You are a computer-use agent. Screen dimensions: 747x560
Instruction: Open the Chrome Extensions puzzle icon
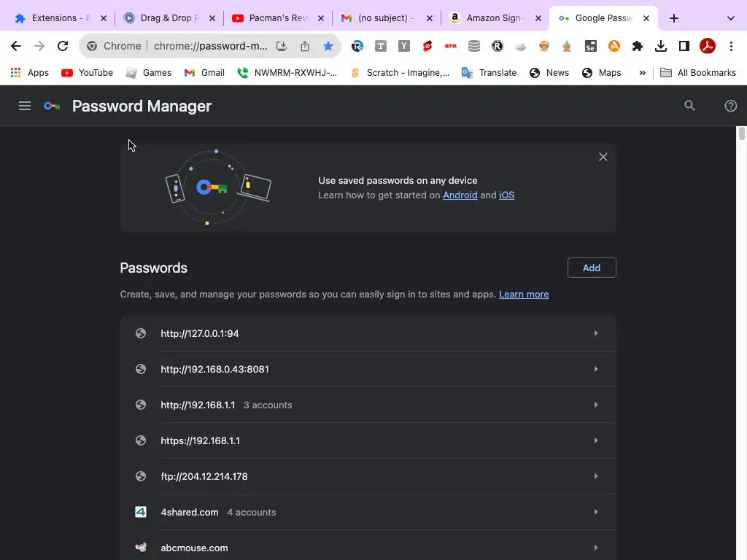(638, 46)
